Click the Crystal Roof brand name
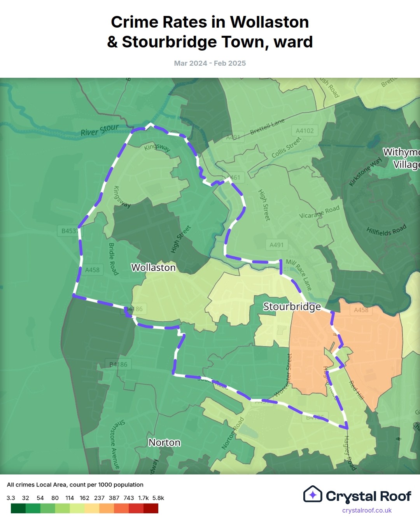420x525 pixels. click(368, 496)
